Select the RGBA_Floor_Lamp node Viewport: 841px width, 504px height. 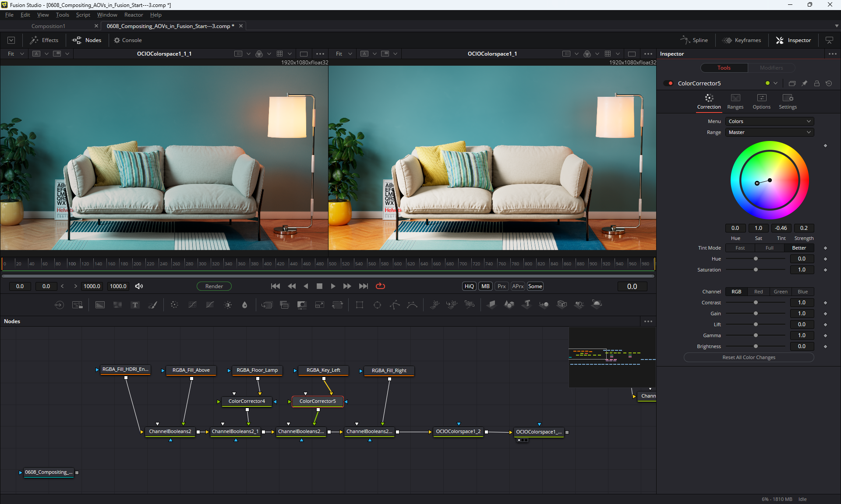[257, 370]
